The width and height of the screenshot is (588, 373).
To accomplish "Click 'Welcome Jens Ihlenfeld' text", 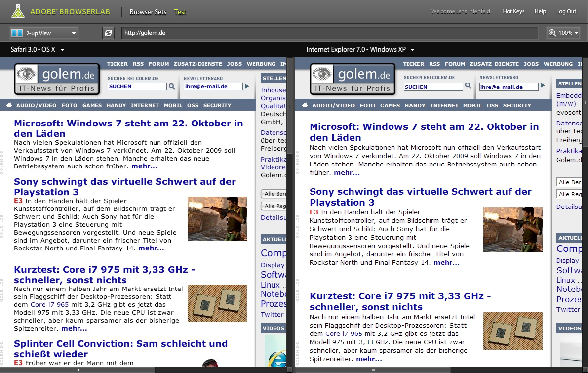I will point(461,12).
